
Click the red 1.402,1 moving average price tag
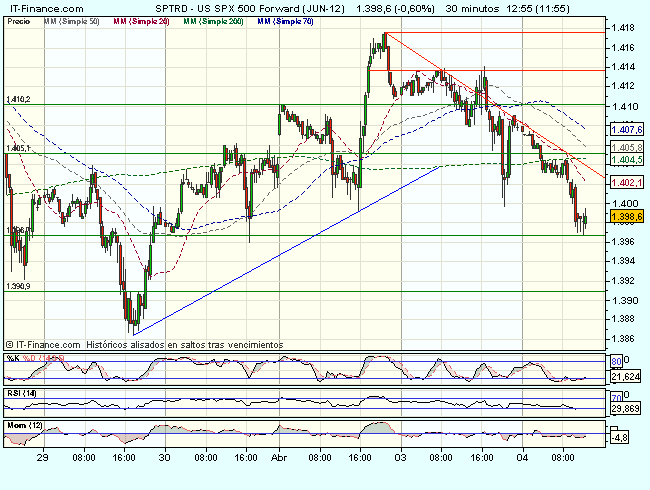click(625, 182)
